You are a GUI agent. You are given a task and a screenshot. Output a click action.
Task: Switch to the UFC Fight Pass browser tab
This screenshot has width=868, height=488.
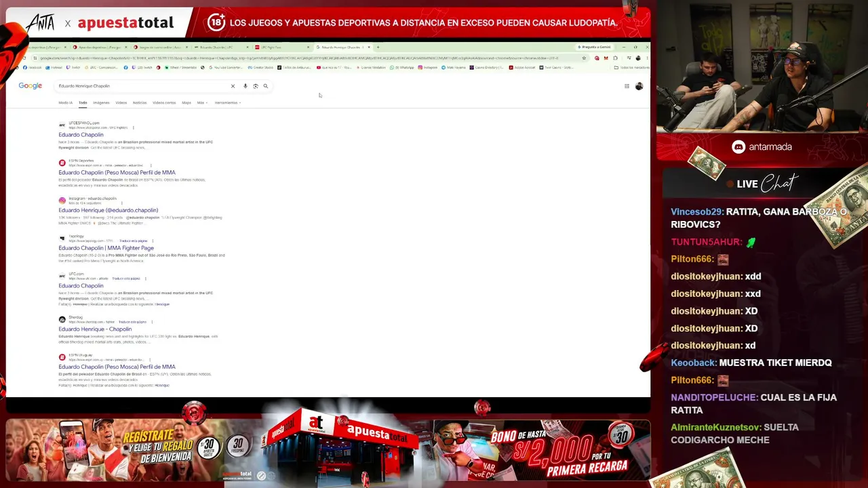point(283,47)
